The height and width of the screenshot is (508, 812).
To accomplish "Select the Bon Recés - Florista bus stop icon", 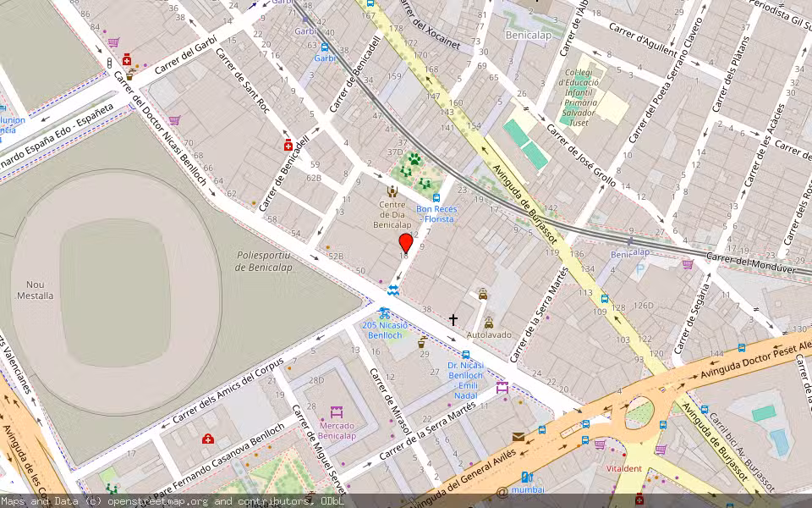I will (x=436, y=198).
